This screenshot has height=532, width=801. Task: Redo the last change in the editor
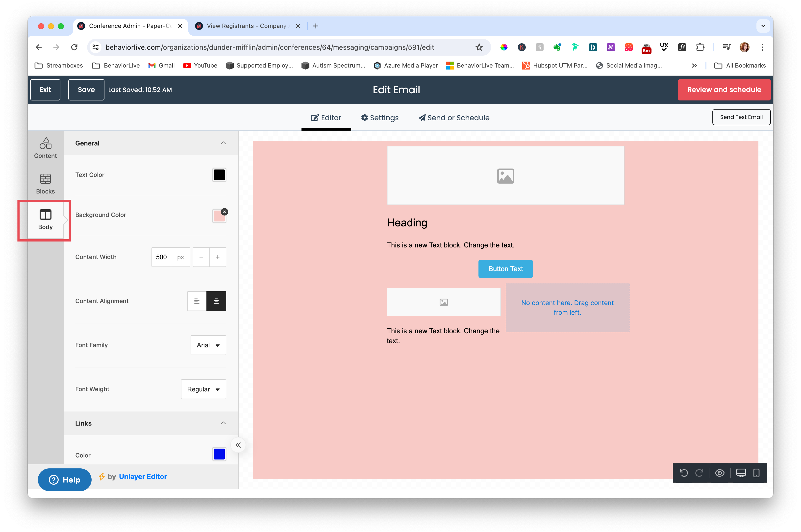(700, 473)
